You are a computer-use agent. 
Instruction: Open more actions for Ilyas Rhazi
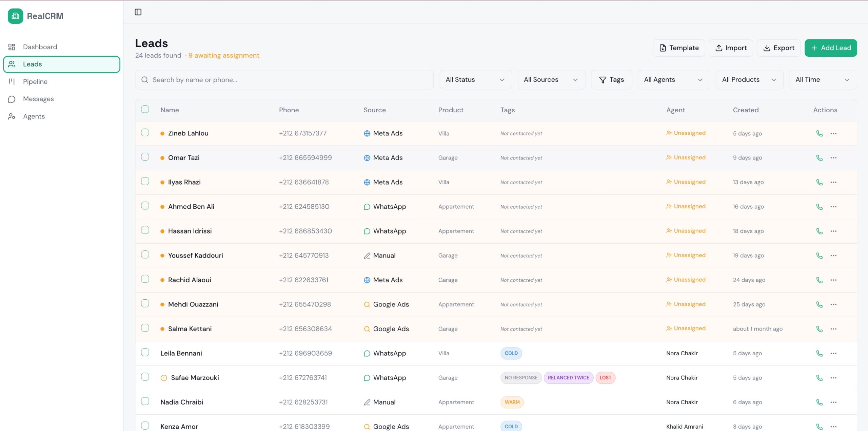point(833,182)
